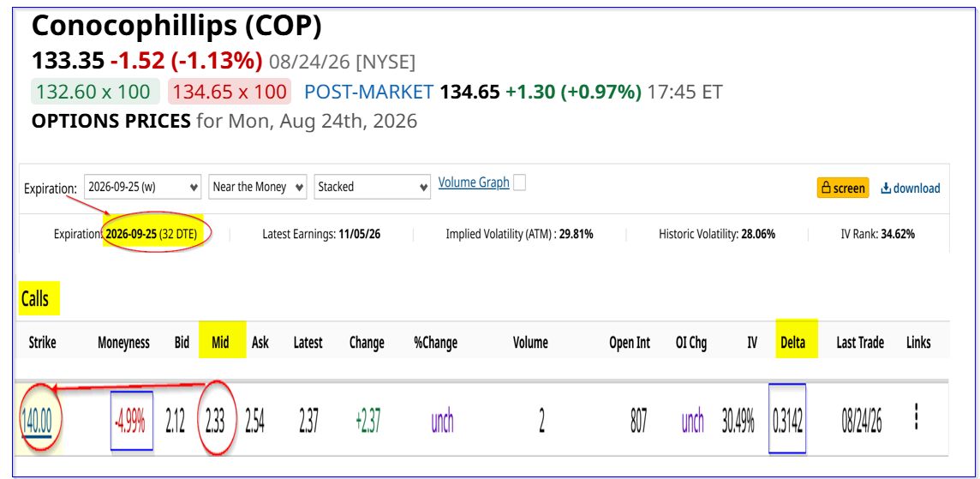Click the IV Rank 34.62% text
The image size is (980, 479).
pos(878,235)
